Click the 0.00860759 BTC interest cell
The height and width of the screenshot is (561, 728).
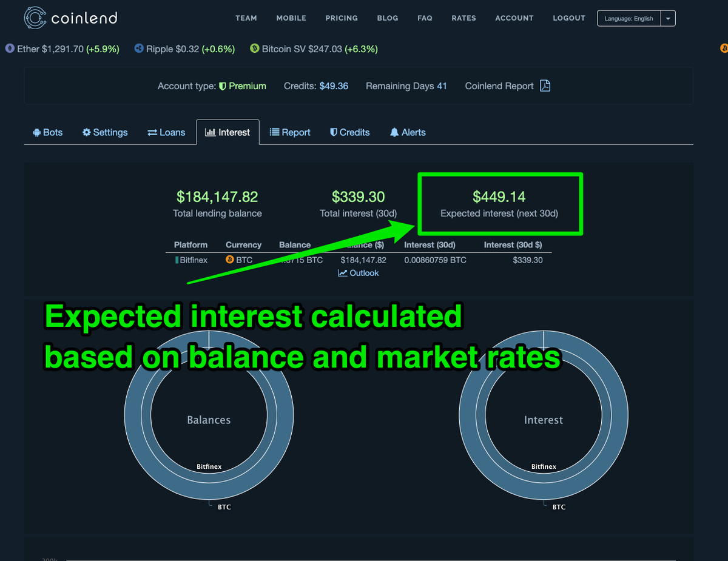pos(435,260)
